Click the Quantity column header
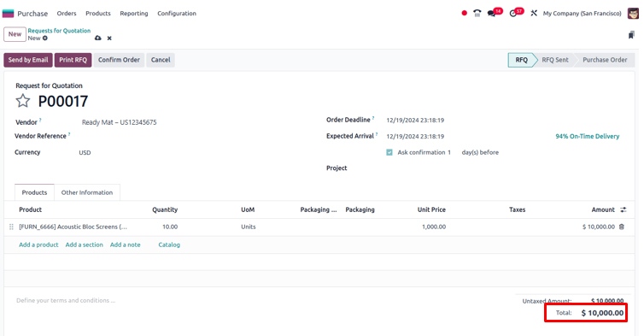This screenshot has width=644, height=336. pyautogui.click(x=165, y=209)
